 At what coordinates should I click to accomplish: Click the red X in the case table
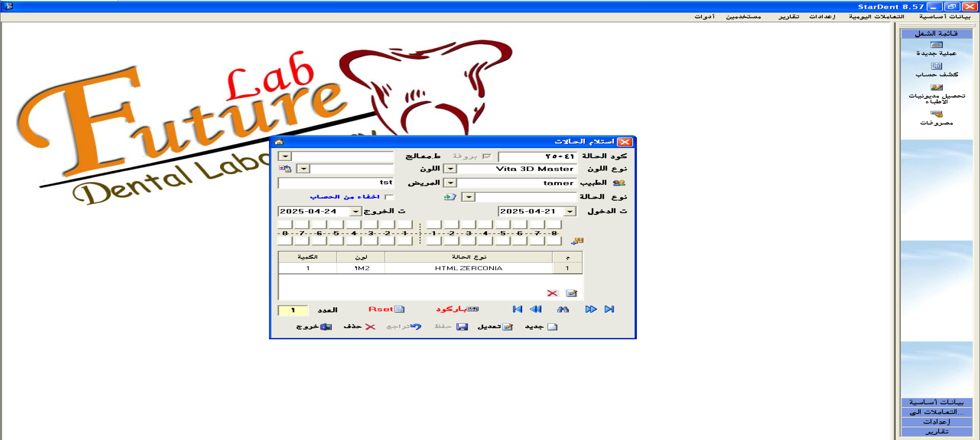552,294
